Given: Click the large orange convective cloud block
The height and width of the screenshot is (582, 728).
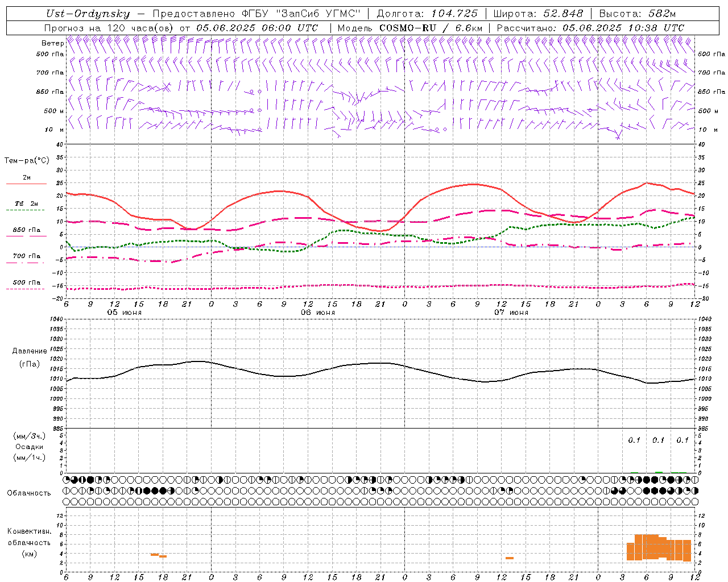Looking at the screenshot, I should [659, 548].
